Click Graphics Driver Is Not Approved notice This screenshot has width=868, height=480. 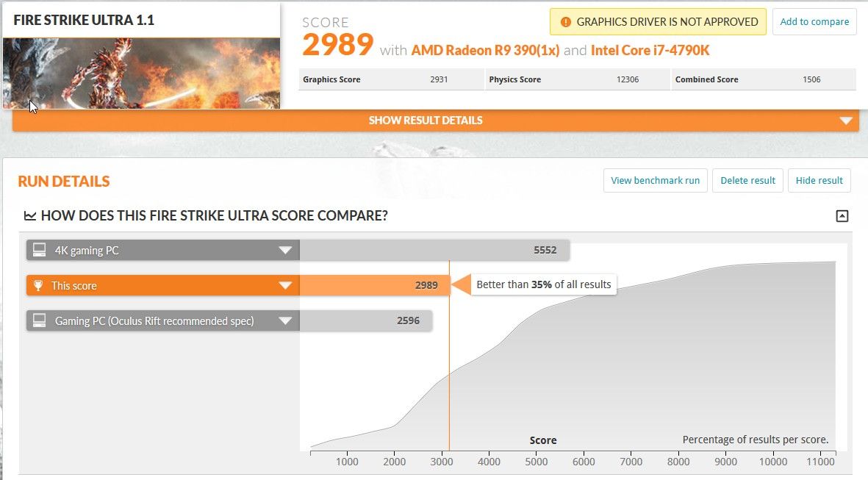659,22
